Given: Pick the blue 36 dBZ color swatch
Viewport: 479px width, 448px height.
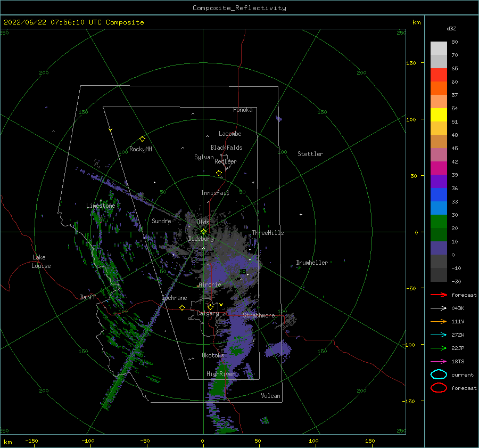Looking at the screenshot, I should click(x=439, y=194).
